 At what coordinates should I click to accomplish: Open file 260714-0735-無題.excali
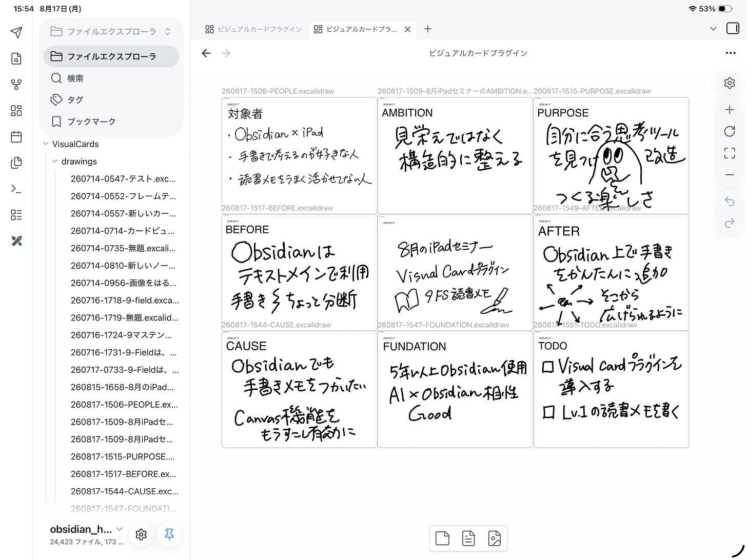pos(123,248)
